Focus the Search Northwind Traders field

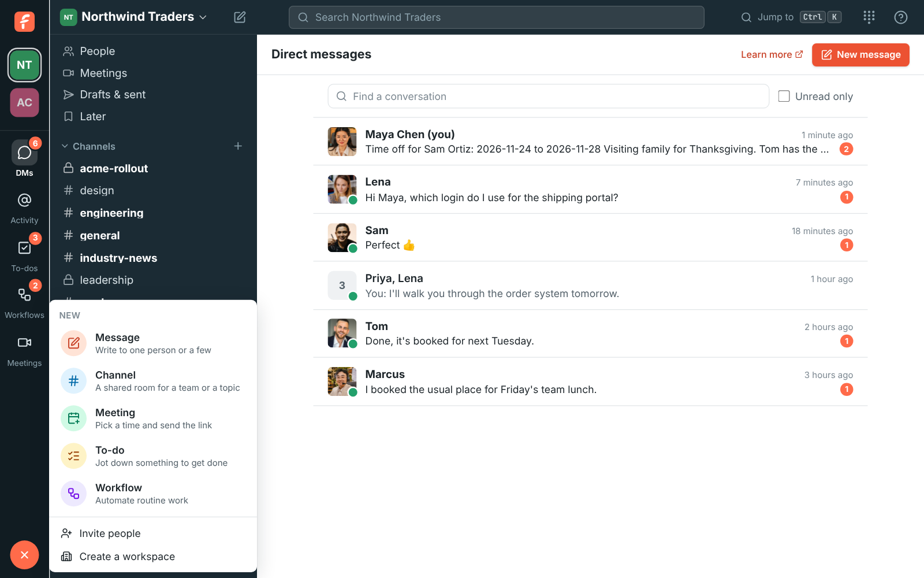(x=497, y=17)
